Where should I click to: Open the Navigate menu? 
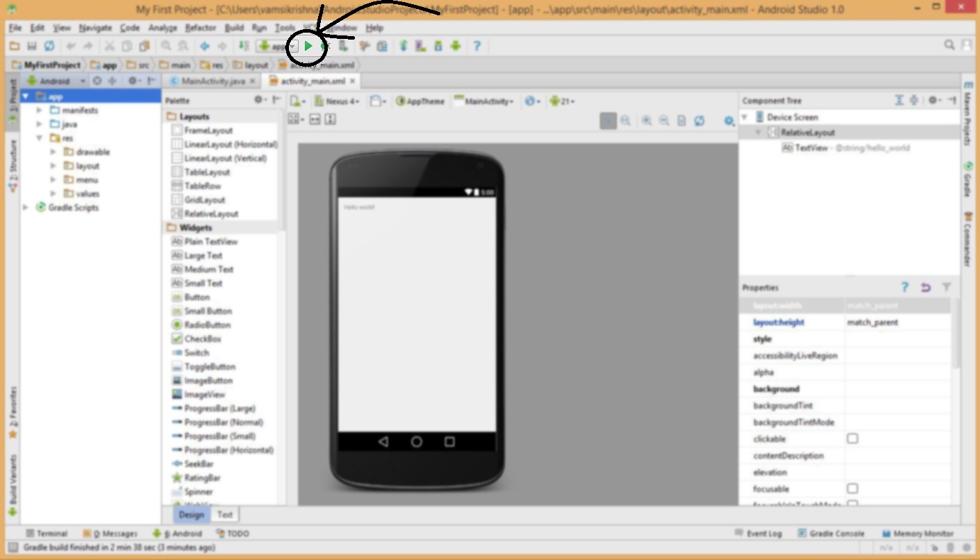click(95, 28)
